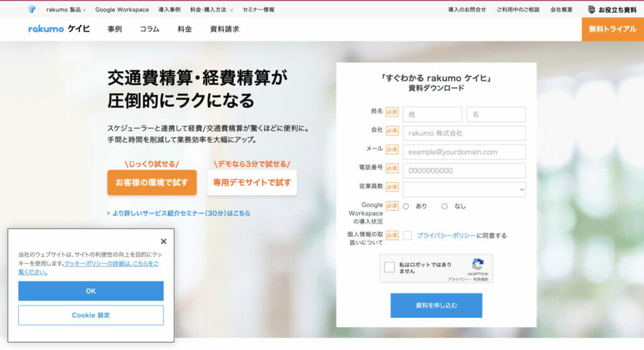Open 導入事例 in top bar

(x=169, y=9)
